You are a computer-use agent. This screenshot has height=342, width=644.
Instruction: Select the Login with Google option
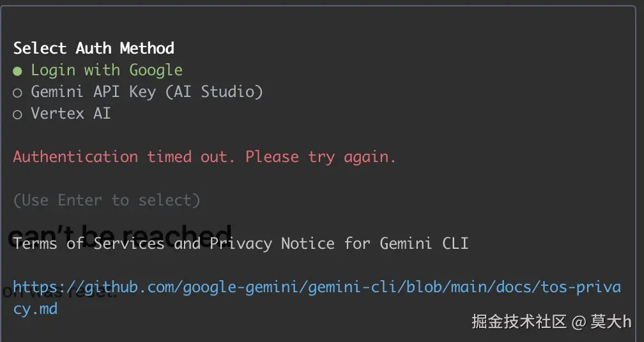pyautogui.click(x=106, y=70)
